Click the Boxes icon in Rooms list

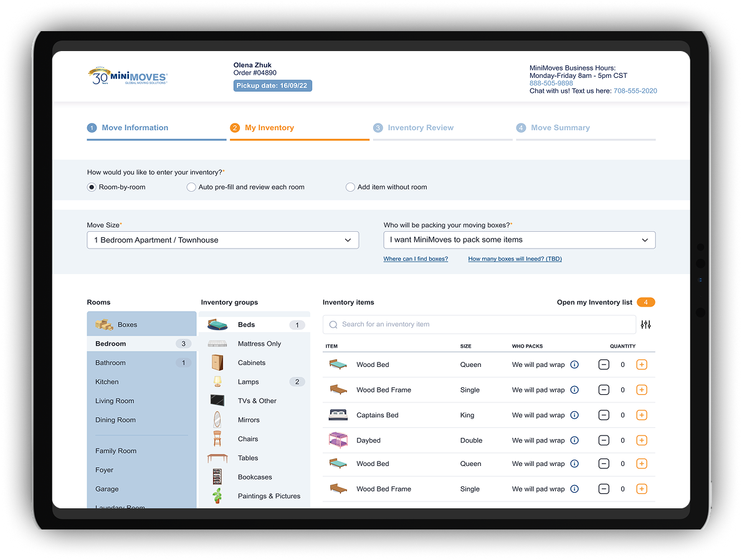click(x=104, y=325)
